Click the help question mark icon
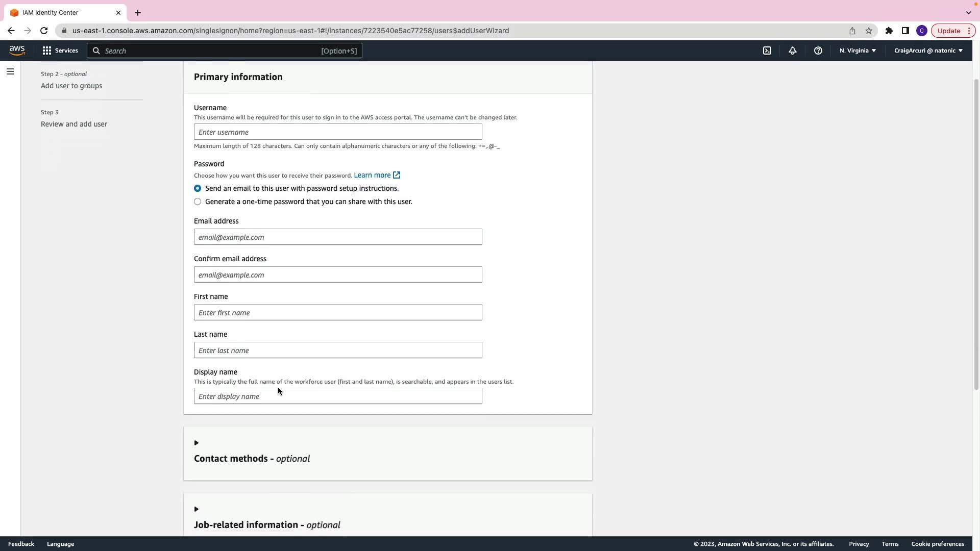This screenshot has width=980, height=551. click(818, 51)
